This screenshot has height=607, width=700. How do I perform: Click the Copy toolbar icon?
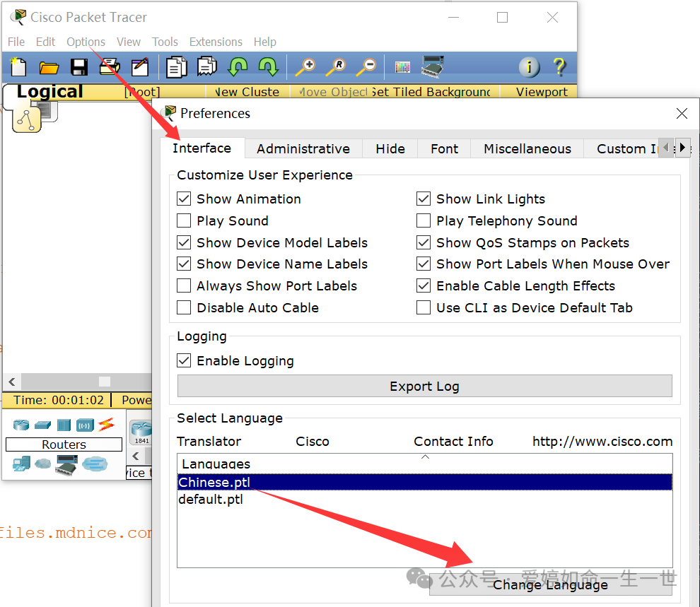[x=177, y=67]
